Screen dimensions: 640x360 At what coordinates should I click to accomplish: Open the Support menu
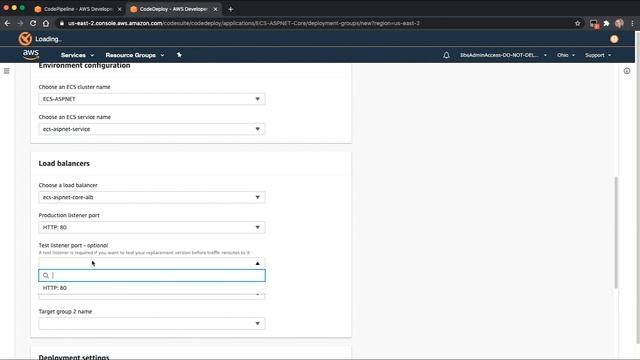tap(598, 55)
